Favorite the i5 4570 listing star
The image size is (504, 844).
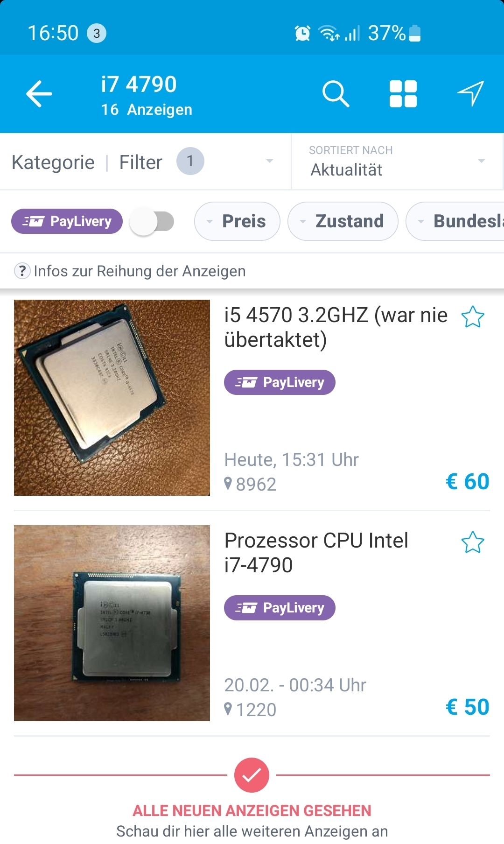473,317
